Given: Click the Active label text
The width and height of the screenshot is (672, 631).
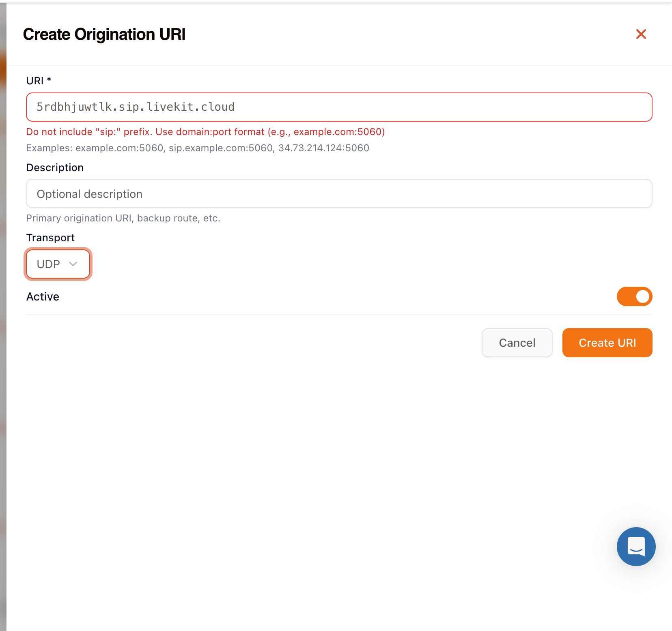Looking at the screenshot, I should pos(43,296).
